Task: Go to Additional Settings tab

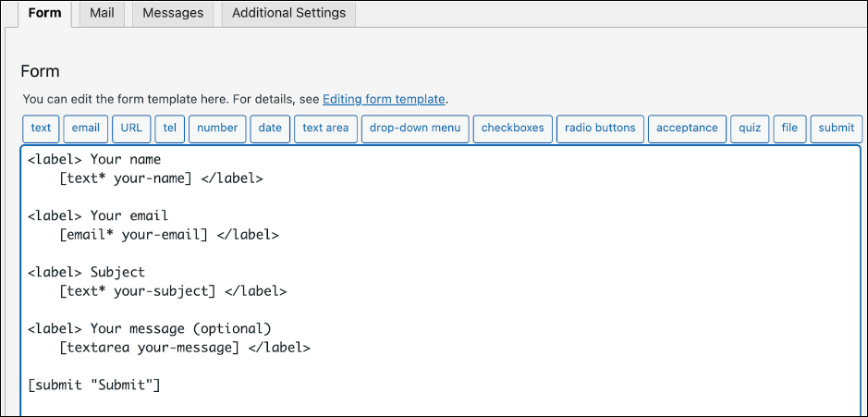Action: click(288, 13)
